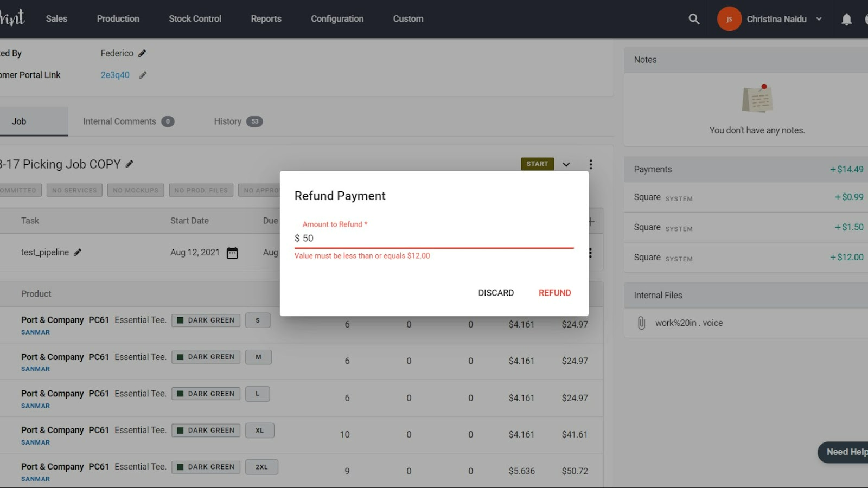Viewport: 868px width, 488px height.
Task: Click the NO MOCKUPS status tag
Action: 136,190
